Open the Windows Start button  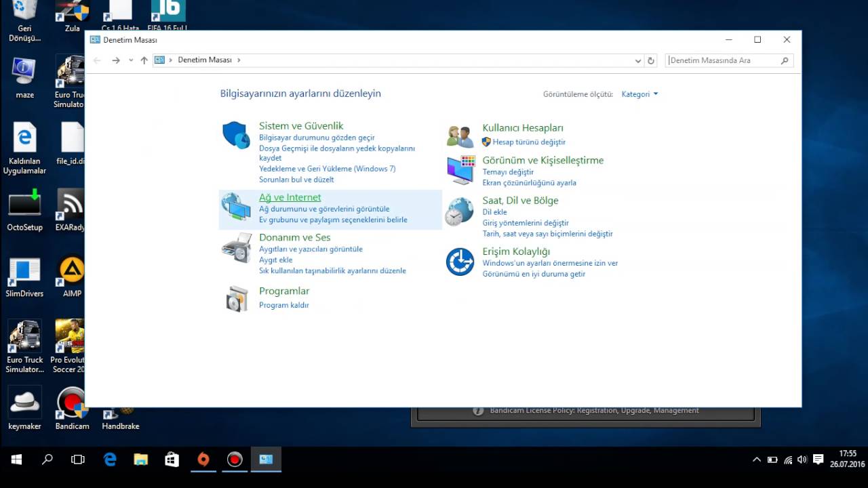pos(16,460)
